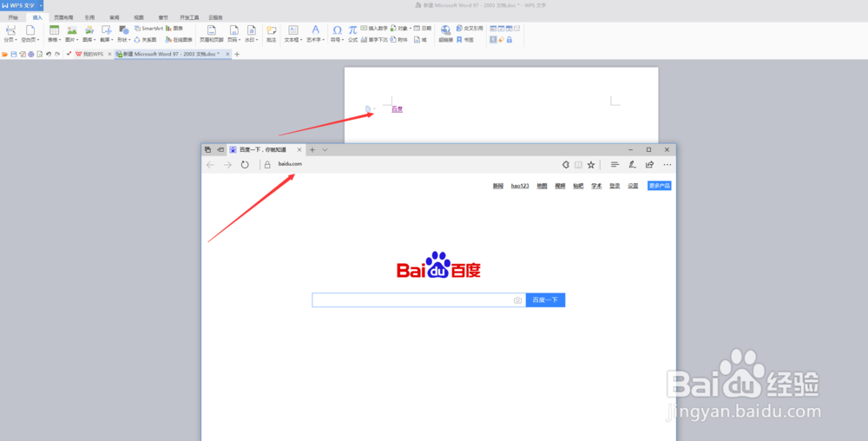The height and width of the screenshot is (441, 868).
Task: Expand the 艺术字 dropdown arrow
Action: 323,40
